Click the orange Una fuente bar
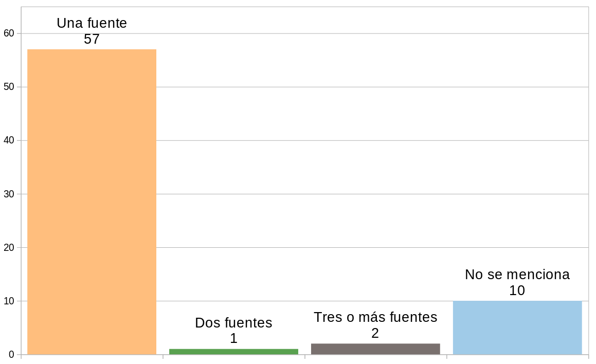Screen dimensions: 596x364 (92, 202)
